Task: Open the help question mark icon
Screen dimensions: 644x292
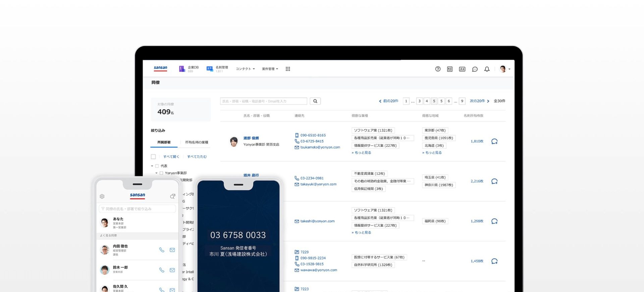Action: pos(438,69)
